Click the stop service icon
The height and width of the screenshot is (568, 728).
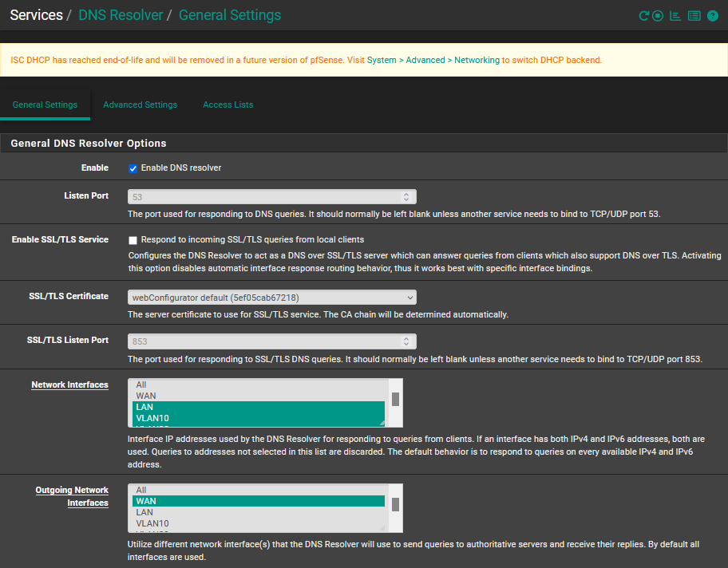[658, 16]
